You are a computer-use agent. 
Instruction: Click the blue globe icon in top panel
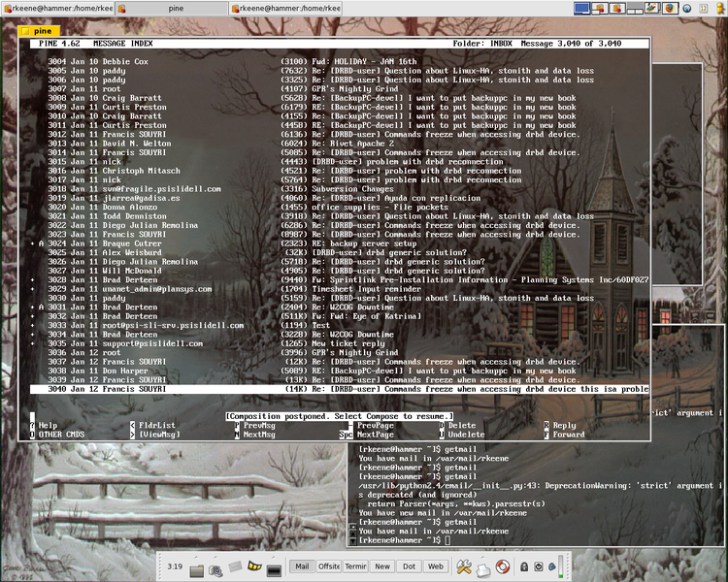tap(686, 9)
